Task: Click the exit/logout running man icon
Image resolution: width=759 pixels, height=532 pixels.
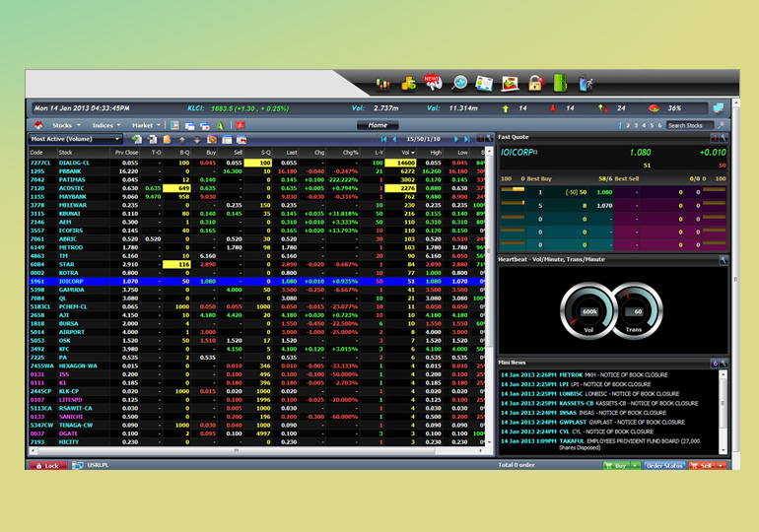Action: tap(586, 85)
